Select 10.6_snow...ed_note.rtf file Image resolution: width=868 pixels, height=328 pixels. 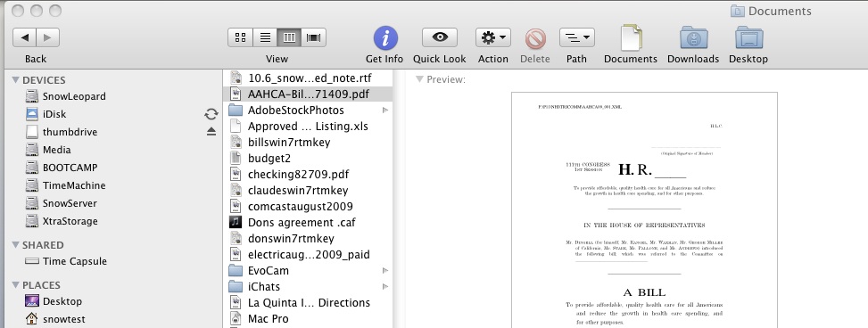tap(309, 78)
